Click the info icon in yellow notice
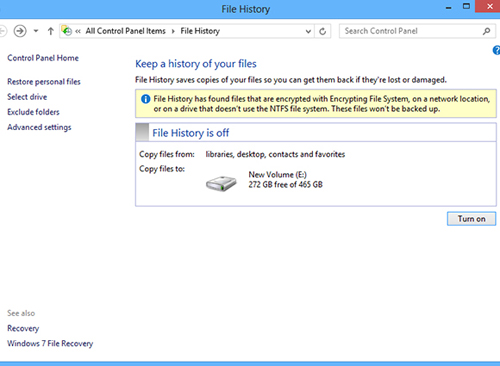Screen dimensions: 500x366 (x=146, y=99)
